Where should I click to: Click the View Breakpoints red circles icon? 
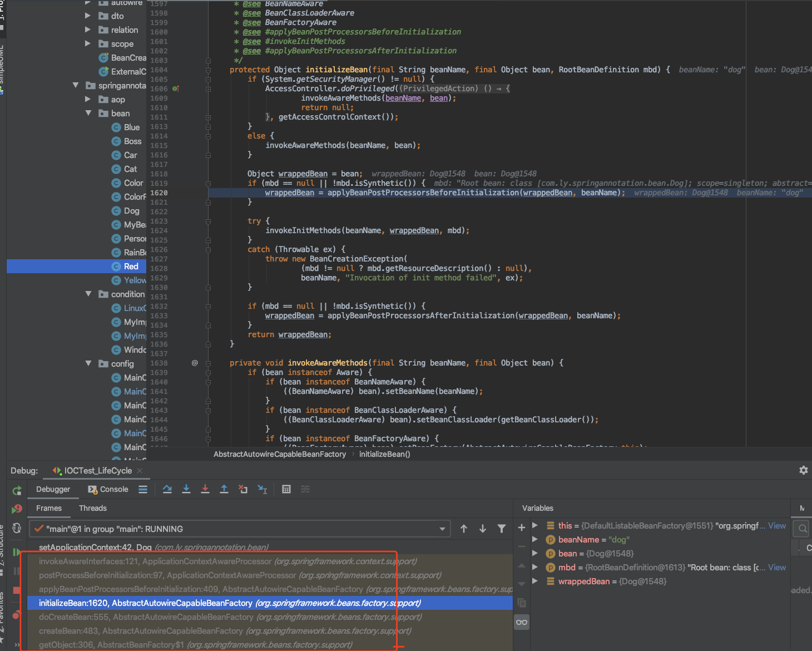[x=17, y=615]
